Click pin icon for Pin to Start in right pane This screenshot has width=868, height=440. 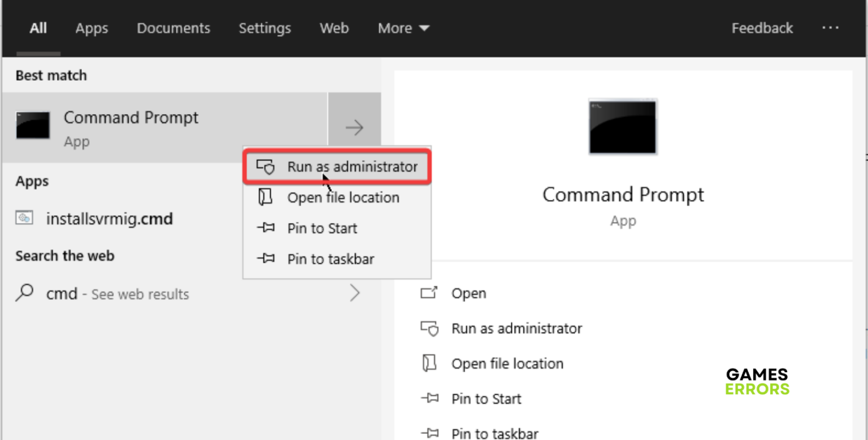tap(429, 399)
